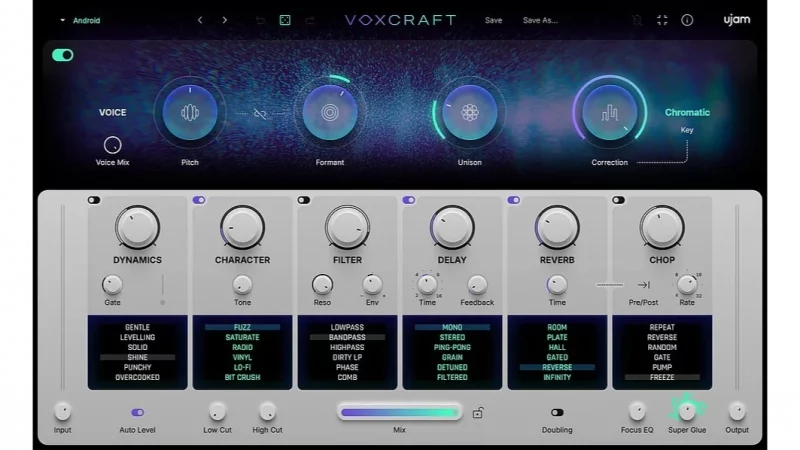Click the Chop main knob
Screen dimensions: 800x450
coord(662,228)
